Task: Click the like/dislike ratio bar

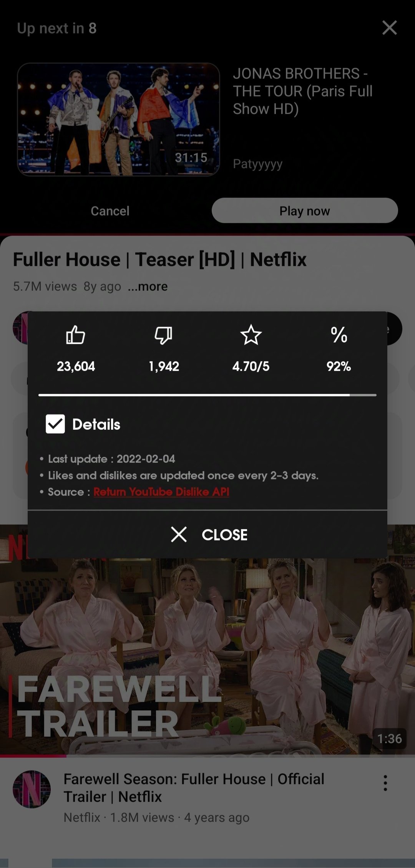Action: click(207, 395)
